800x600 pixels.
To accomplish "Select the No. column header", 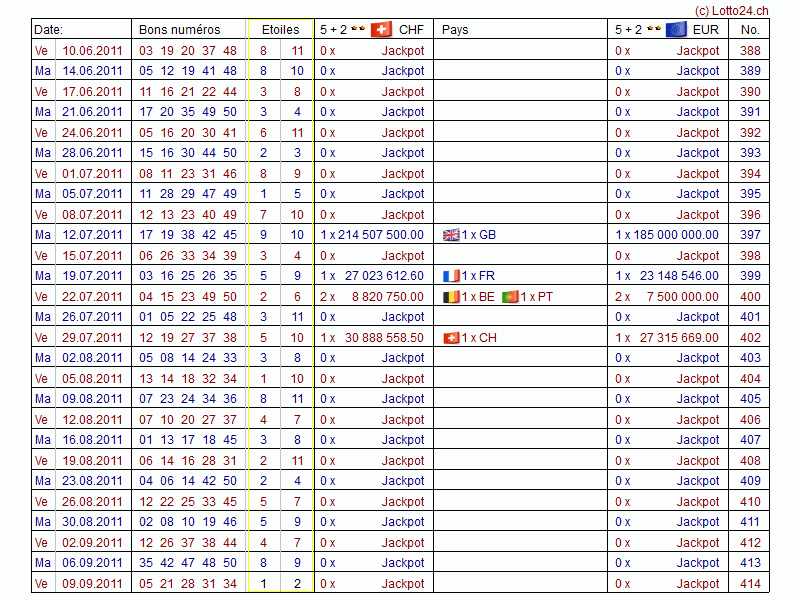I will [x=750, y=29].
